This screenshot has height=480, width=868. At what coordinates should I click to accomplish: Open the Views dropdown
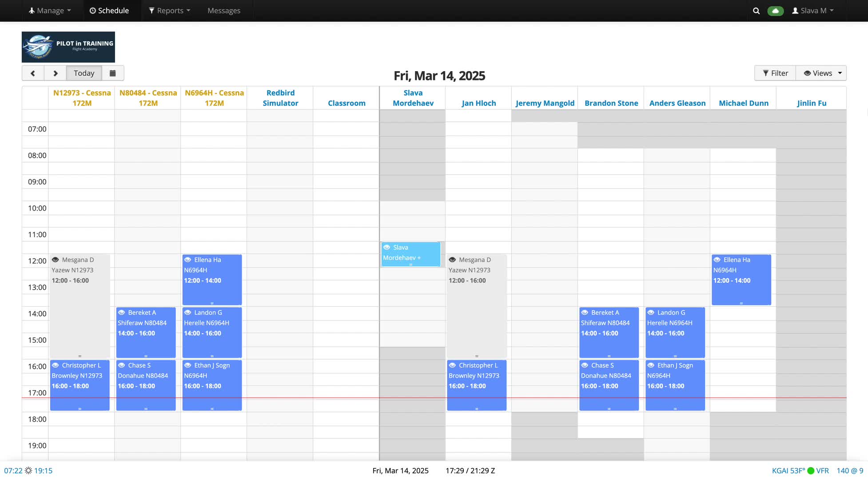822,73
